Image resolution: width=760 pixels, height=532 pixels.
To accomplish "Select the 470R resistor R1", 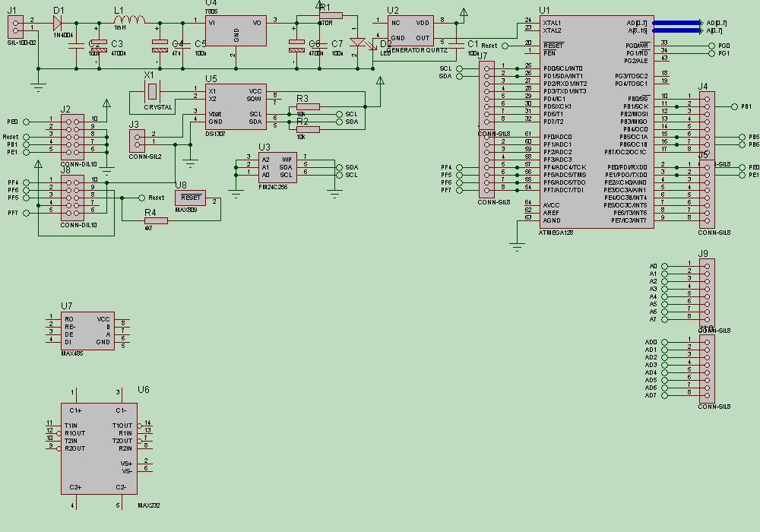I will 331,15.
